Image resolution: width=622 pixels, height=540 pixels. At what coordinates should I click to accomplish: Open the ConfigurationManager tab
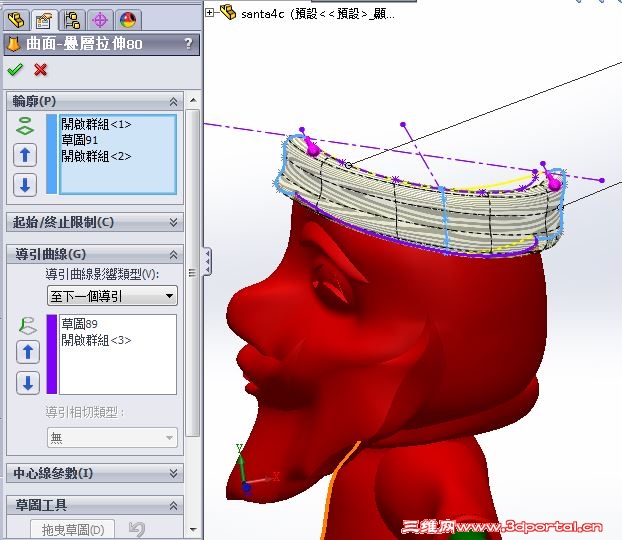[x=72, y=20]
